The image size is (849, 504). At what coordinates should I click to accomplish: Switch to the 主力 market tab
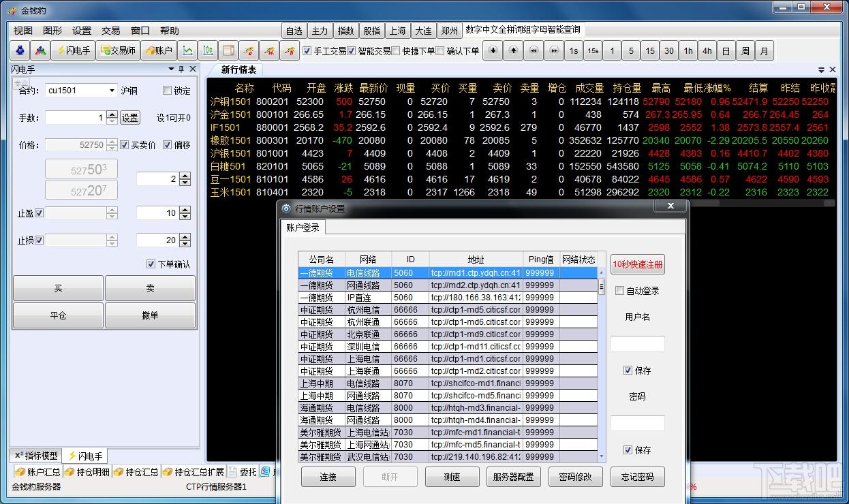[320, 31]
